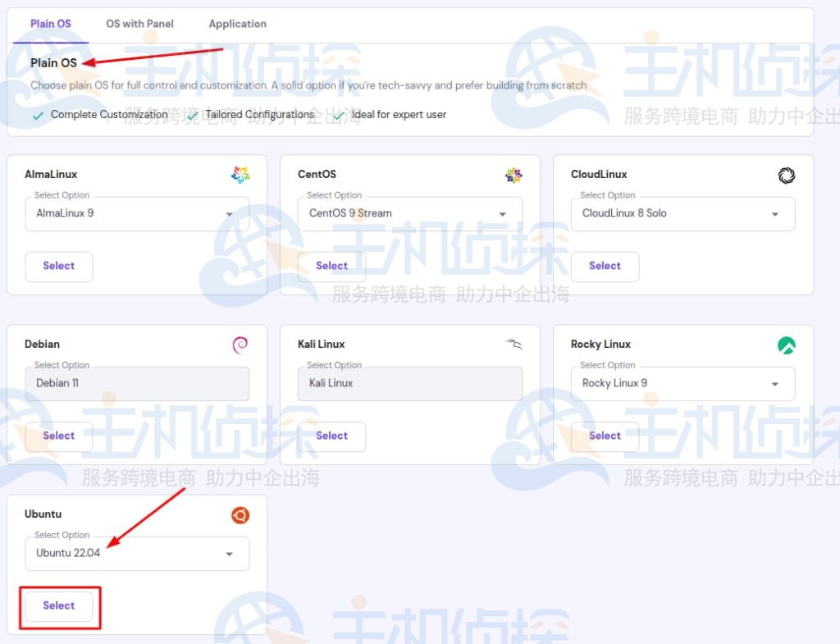The image size is (840, 644).
Task: Click the checkmark next to Ideal for expert user
Action: [337, 114]
